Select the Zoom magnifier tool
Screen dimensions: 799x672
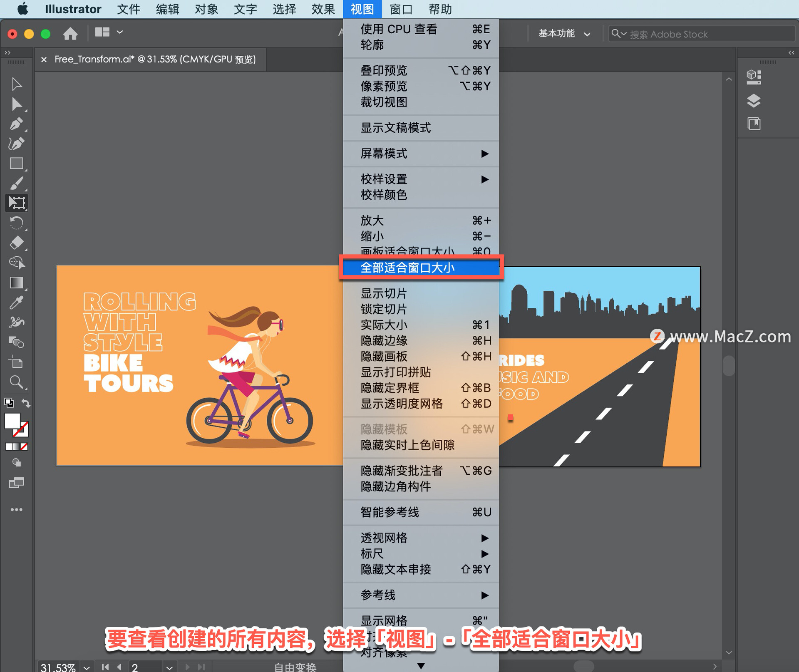pyautogui.click(x=17, y=382)
